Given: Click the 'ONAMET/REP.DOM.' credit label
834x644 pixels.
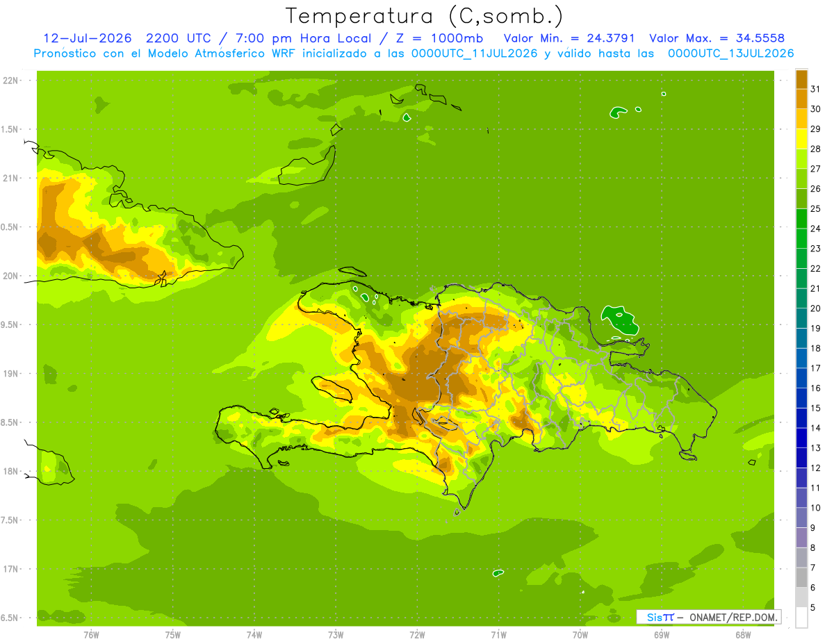Looking at the screenshot, I should [x=733, y=617].
